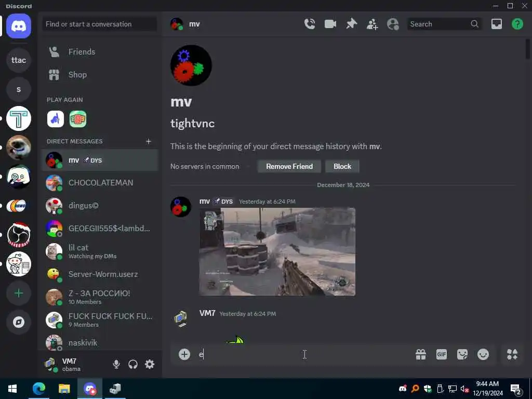
Task: Open the server labeled s
Action: (x=19, y=89)
